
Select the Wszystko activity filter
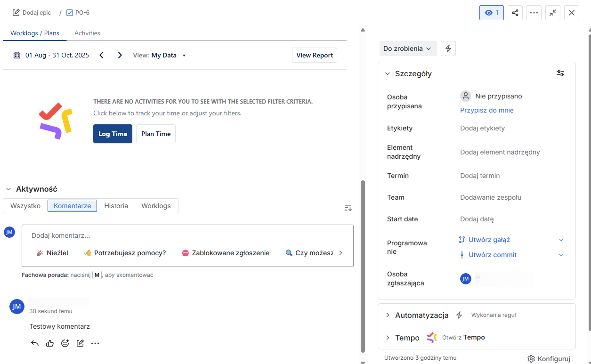pyautogui.click(x=25, y=206)
